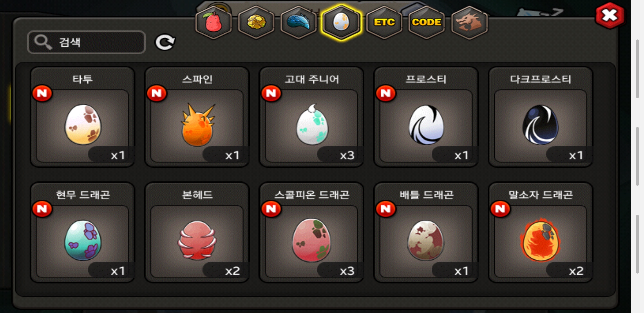644x313 pixels.
Task: Pick the 본헤드 red bone egg
Action: 197,232
